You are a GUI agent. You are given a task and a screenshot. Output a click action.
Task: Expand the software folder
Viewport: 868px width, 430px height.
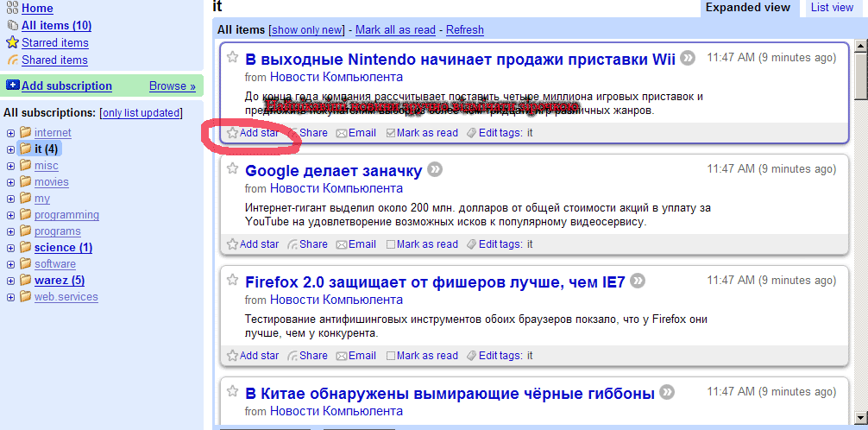10,264
